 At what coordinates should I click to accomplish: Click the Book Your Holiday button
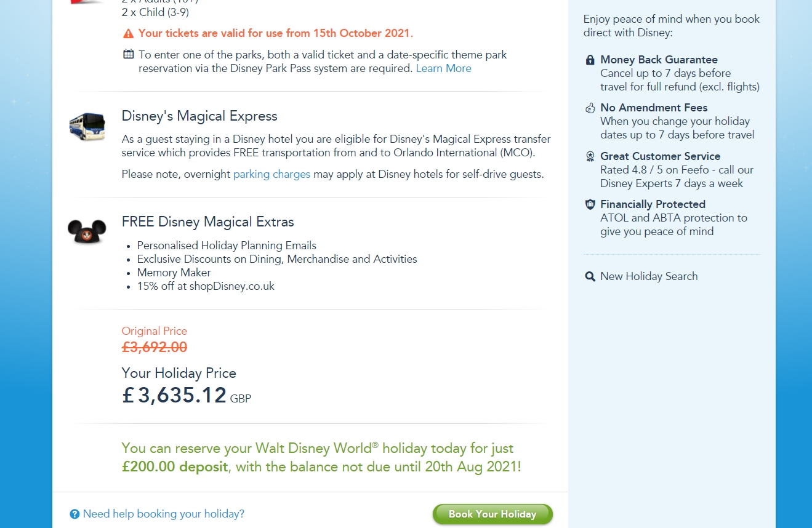(x=492, y=514)
